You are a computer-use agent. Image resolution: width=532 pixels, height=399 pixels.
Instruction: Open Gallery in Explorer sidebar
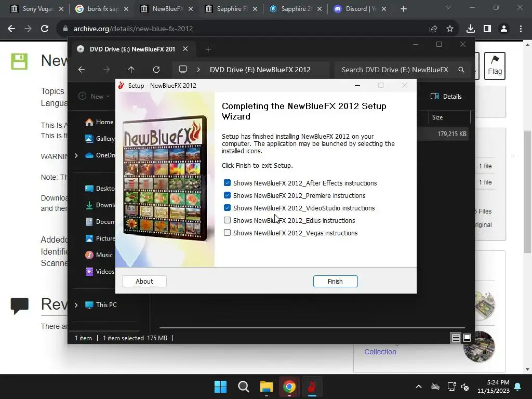pyautogui.click(x=100, y=138)
